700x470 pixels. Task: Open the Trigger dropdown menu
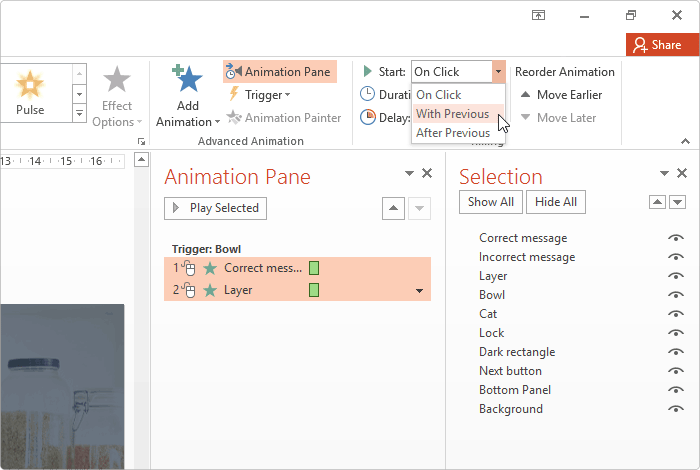(x=260, y=95)
